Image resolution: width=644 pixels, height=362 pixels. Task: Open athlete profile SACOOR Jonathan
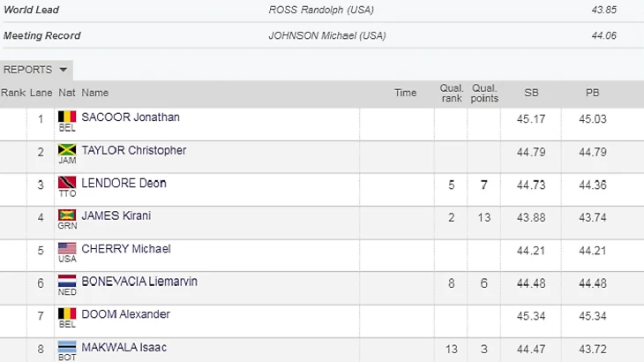(x=131, y=117)
